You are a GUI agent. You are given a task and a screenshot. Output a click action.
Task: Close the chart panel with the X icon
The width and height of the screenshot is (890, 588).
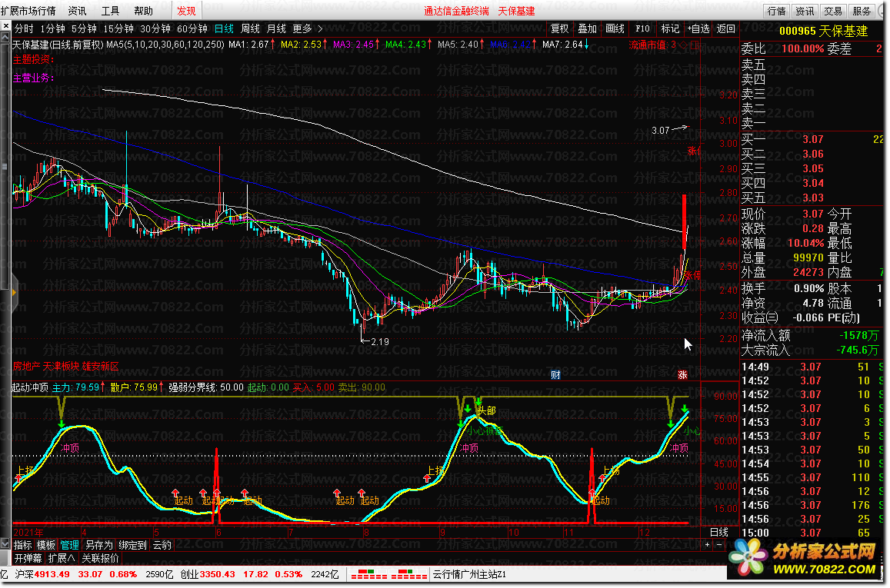click(x=5, y=27)
